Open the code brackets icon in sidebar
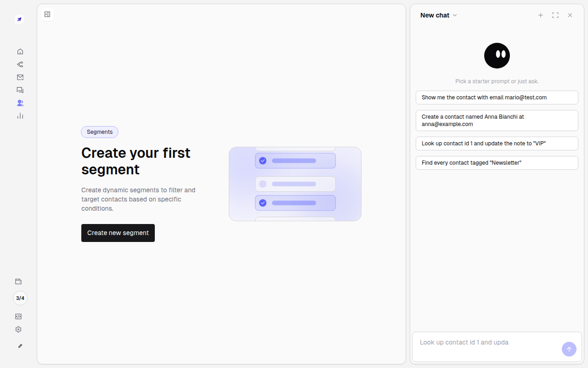 (x=18, y=316)
